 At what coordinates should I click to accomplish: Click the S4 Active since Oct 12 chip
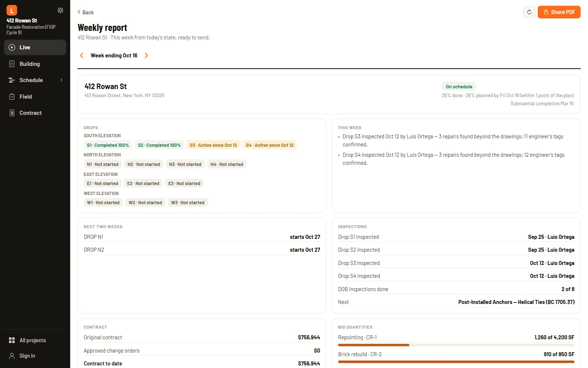pos(270,145)
